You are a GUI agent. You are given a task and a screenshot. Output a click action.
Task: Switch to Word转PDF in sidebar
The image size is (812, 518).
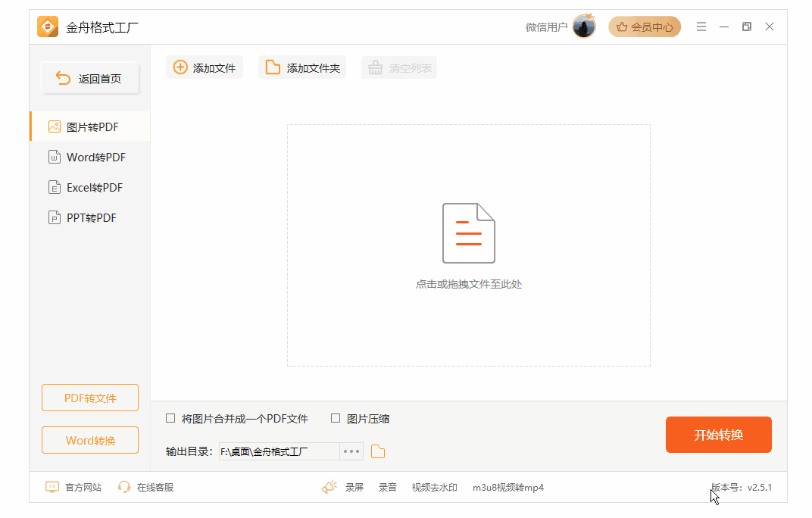[x=95, y=158]
